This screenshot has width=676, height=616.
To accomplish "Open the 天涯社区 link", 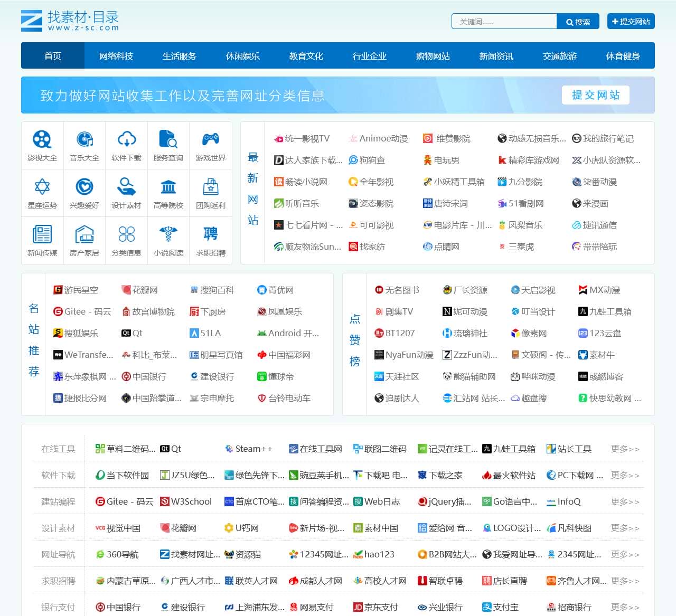I will [402, 376].
